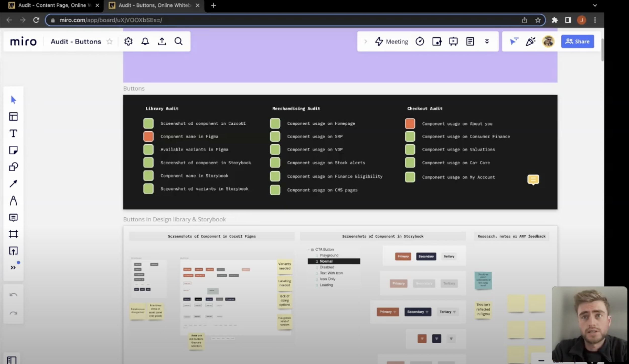Image resolution: width=629 pixels, height=364 pixels.
Task: Open the comment tool in sidebar
Action: (x=13, y=217)
